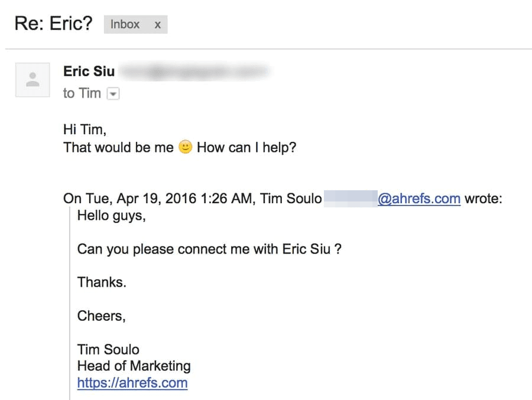
Task: Click the 'to Tim' recipient text
Action: (82, 93)
